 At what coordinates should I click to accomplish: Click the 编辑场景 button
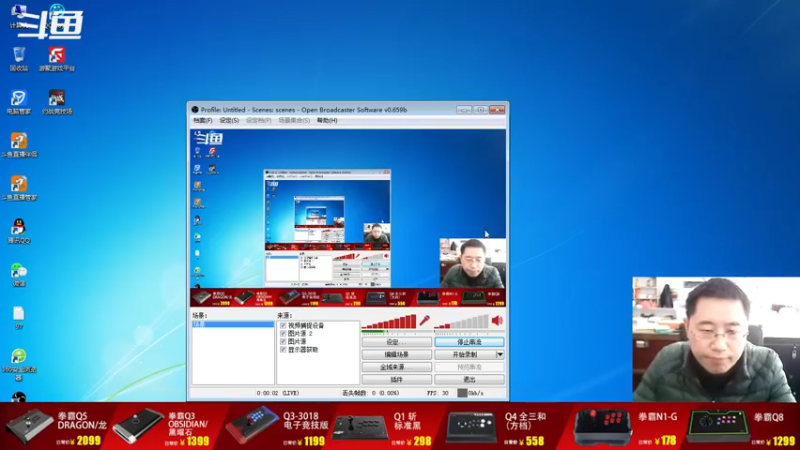pos(396,355)
